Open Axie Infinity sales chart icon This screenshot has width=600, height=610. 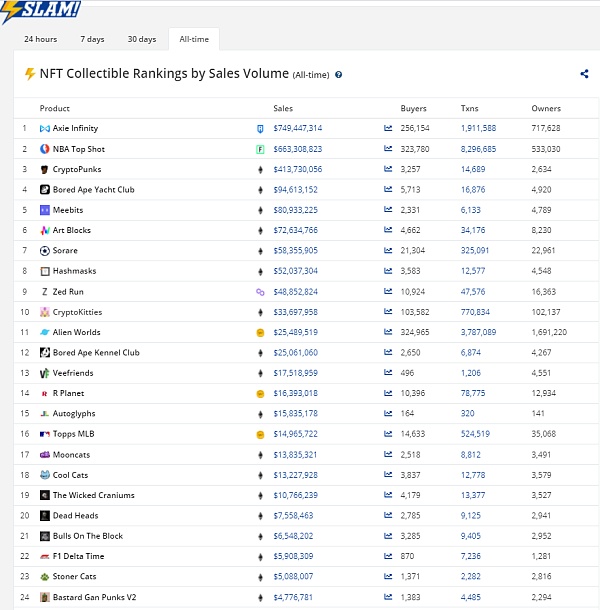388,128
